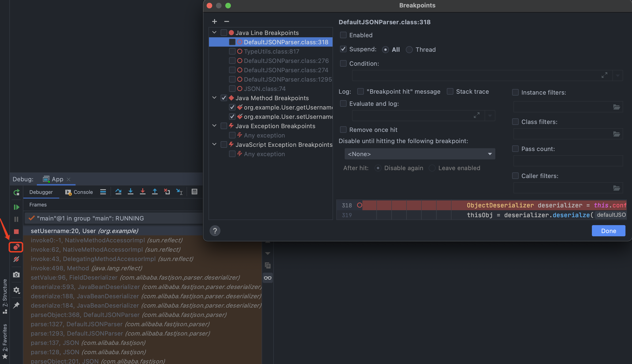
Task: Select TypeUtils.class:817 breakpoint entry
Action: pyautogui.click(x=271, y=51)
